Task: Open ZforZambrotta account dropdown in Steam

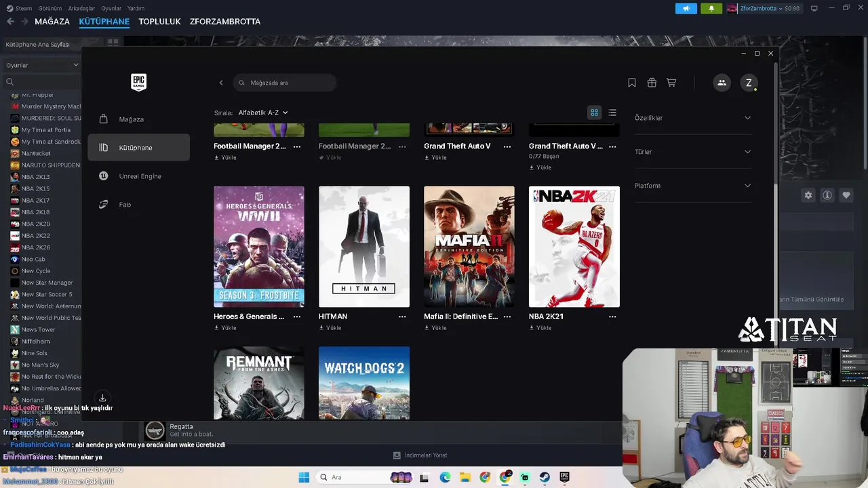Action: click(764, 8)
